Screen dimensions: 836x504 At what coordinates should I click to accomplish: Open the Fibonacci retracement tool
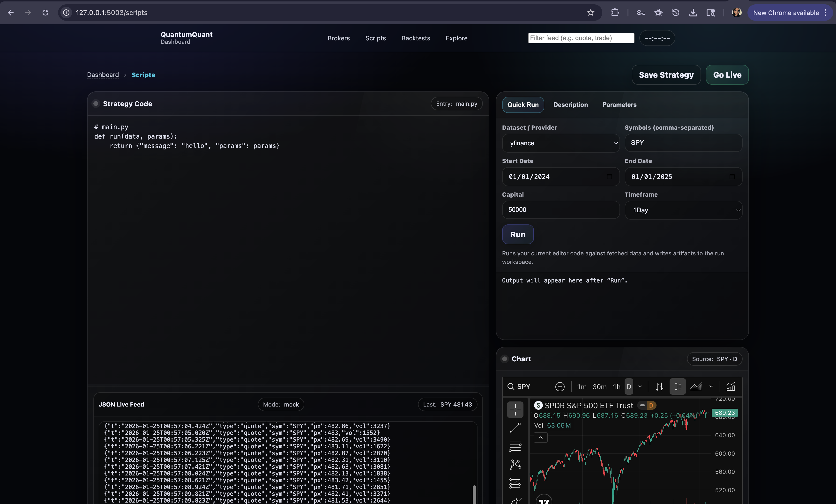tap(515, 446)
